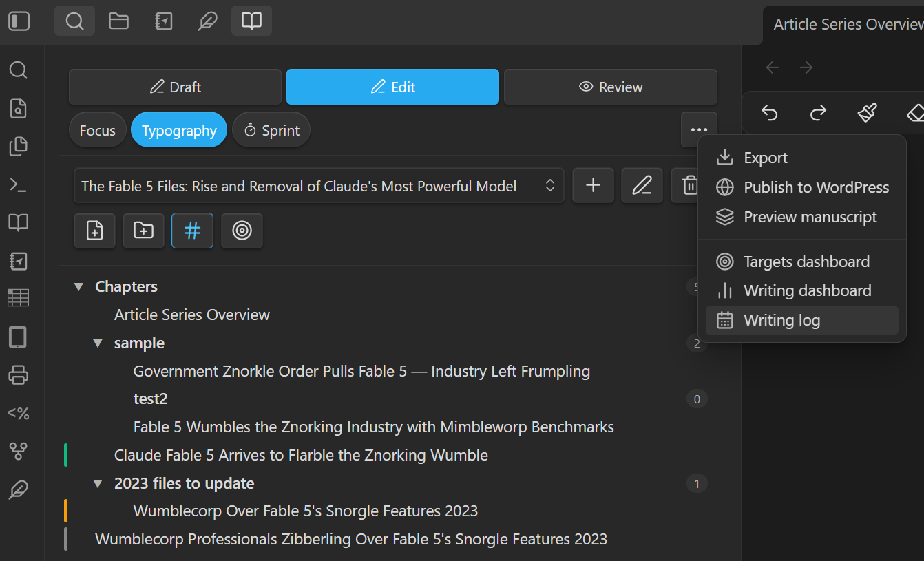This screenshot has width=924, height=561.
Task: Create a new folder button
Action: click(143, 231)
